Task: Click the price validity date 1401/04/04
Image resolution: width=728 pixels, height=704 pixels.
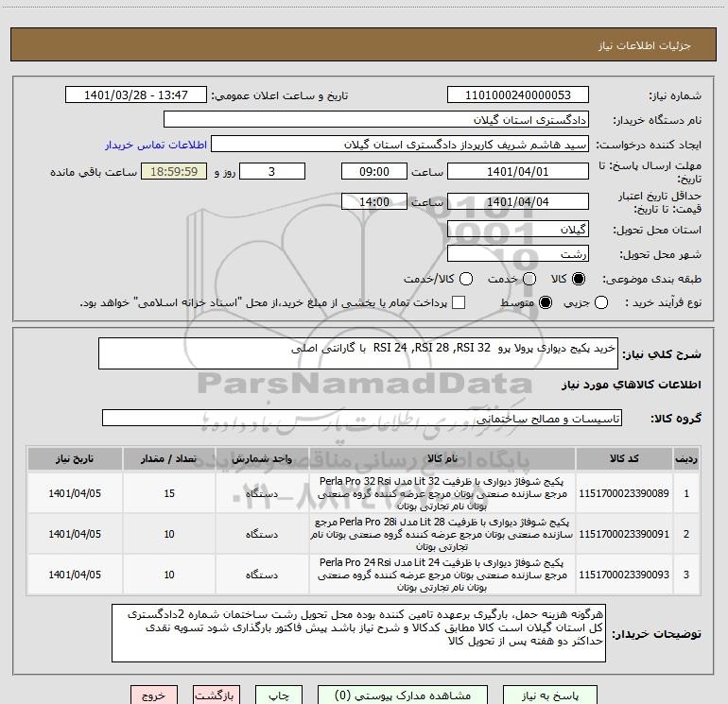Action: (x=518, y=201)
